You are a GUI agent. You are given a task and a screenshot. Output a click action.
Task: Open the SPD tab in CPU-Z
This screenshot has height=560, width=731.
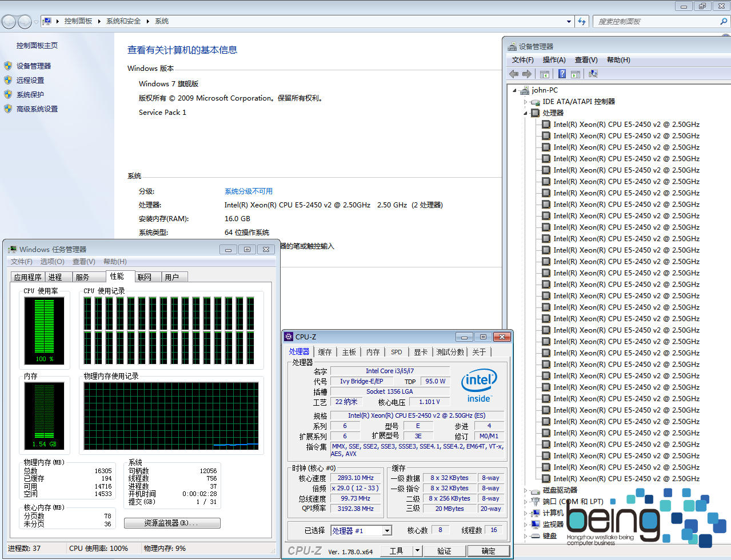397,352
